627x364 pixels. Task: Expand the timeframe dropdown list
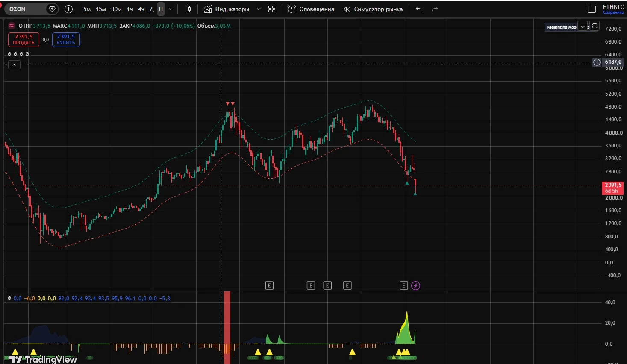point(171,9)
